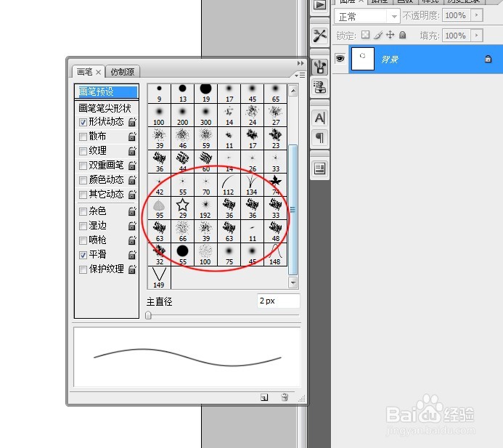Image resolution: width=503 pixels, height=448 pixels.
Task: Pick the maple leaf brush 74
Action: (275, 185)
